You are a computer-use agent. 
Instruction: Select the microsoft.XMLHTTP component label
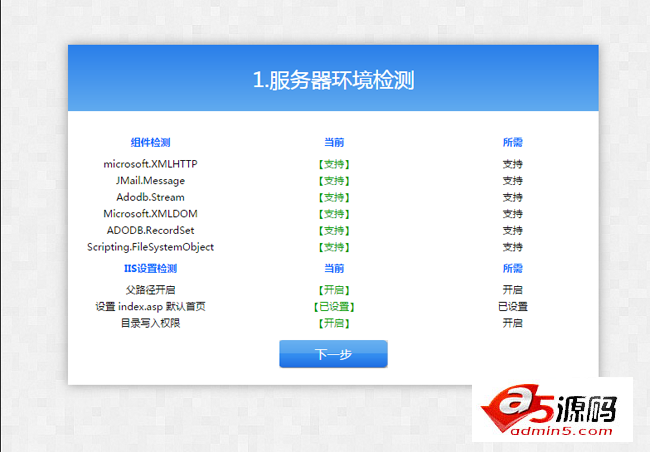(x=150, y=164)
